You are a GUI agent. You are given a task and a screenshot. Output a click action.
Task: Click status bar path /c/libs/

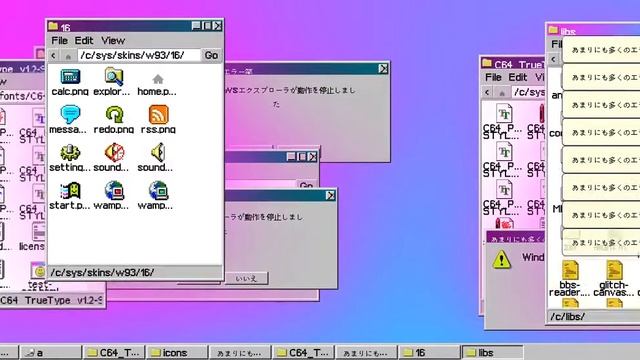click(x=567, y=316)
